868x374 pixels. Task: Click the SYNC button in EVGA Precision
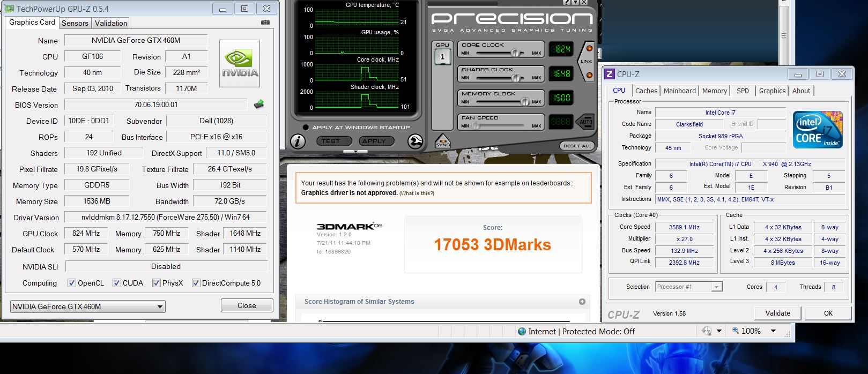point(443,141)
